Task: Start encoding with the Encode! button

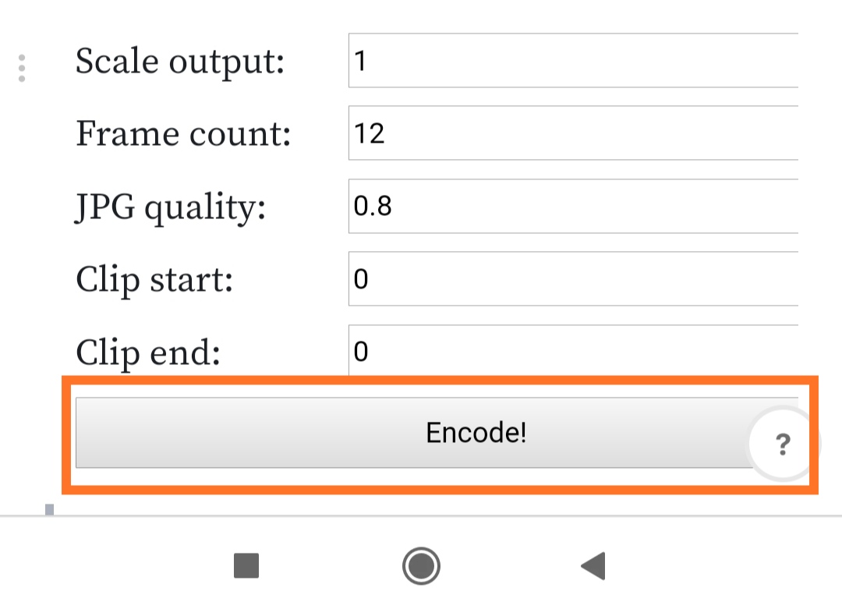Action: (x=436, y=433)
